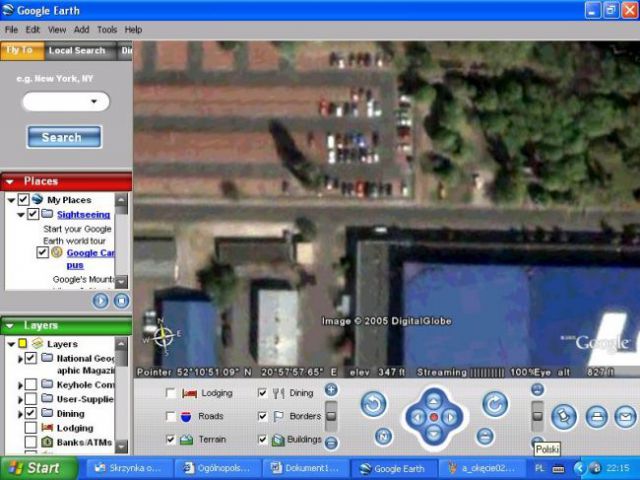This screenshot has height=480, width=640.
Task: Uncheck the Terrain checkbox
Action: click(171, 439)
